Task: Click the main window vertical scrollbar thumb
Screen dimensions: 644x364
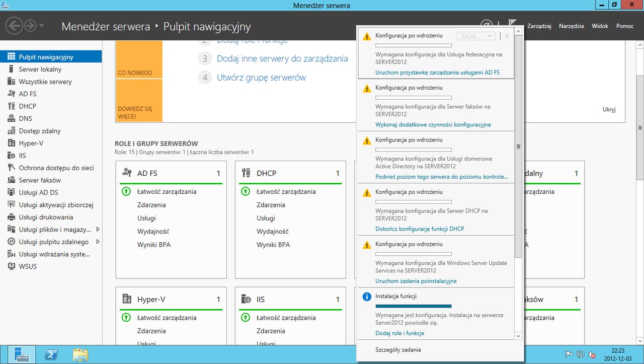Action: tap(640, 128)
